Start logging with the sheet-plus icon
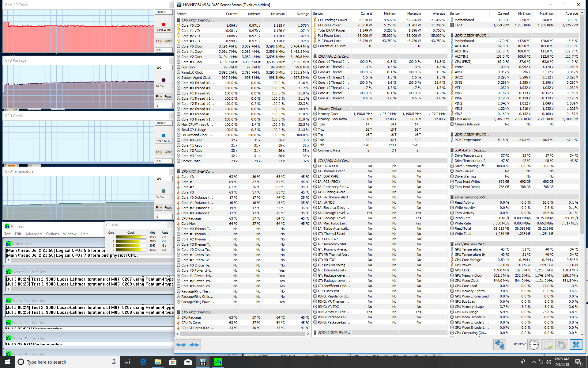The height and width of the screenshot is (368, 588). click(548, 345)
